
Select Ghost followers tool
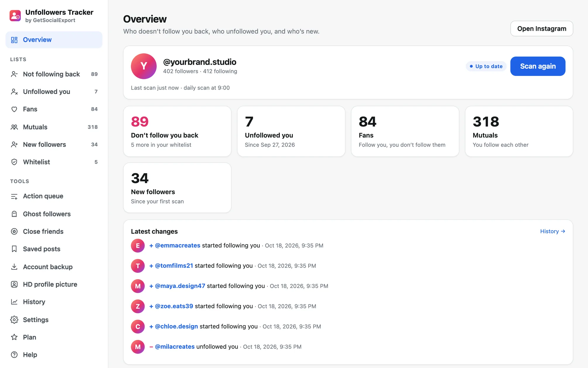(54, 214)
